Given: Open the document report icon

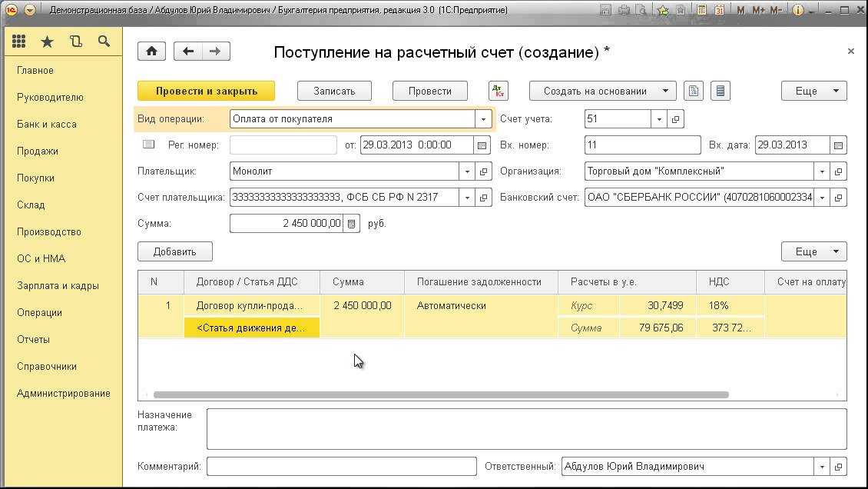Looking at the screenshot, I should point(694,91).
